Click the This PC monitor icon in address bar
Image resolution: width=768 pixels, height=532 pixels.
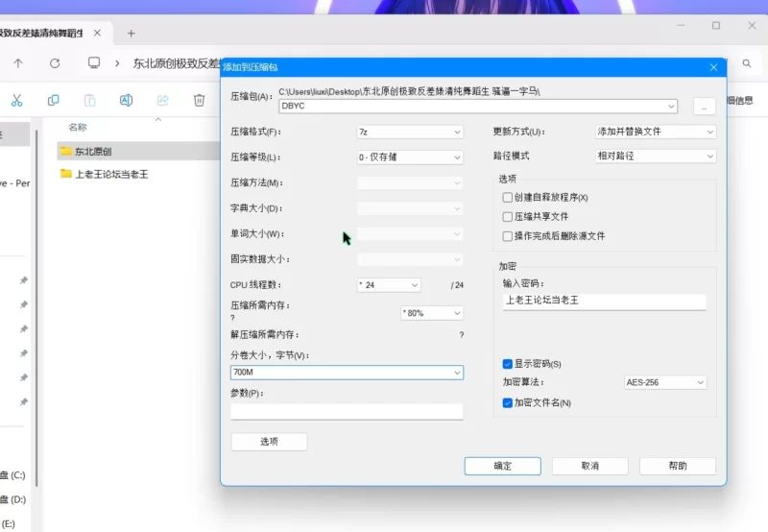pyautogui.click(x=94, y=62)
